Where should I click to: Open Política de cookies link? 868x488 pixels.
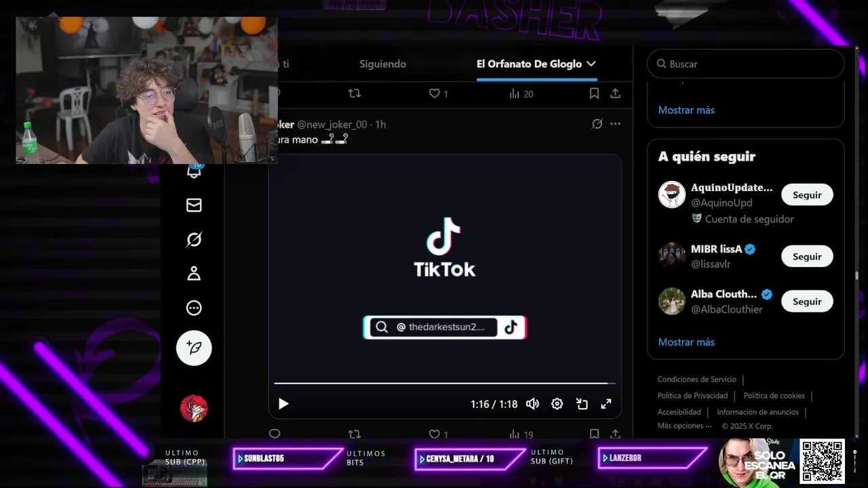(774, 396)
